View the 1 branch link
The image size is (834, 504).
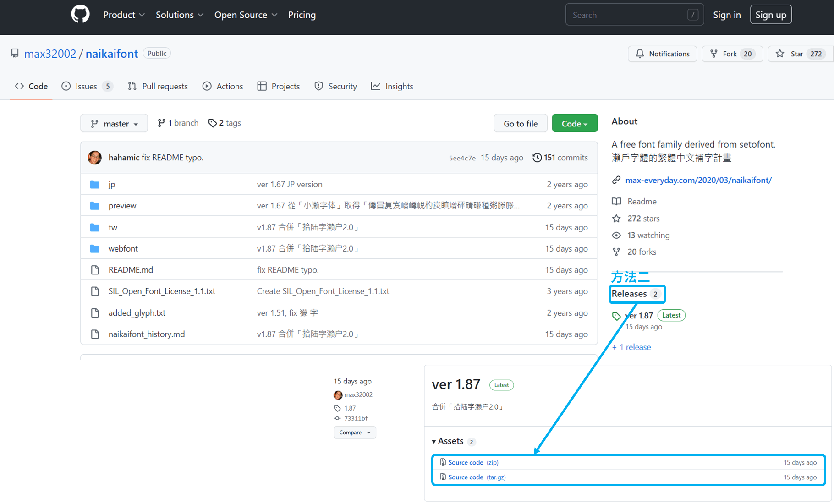point(178,123)
